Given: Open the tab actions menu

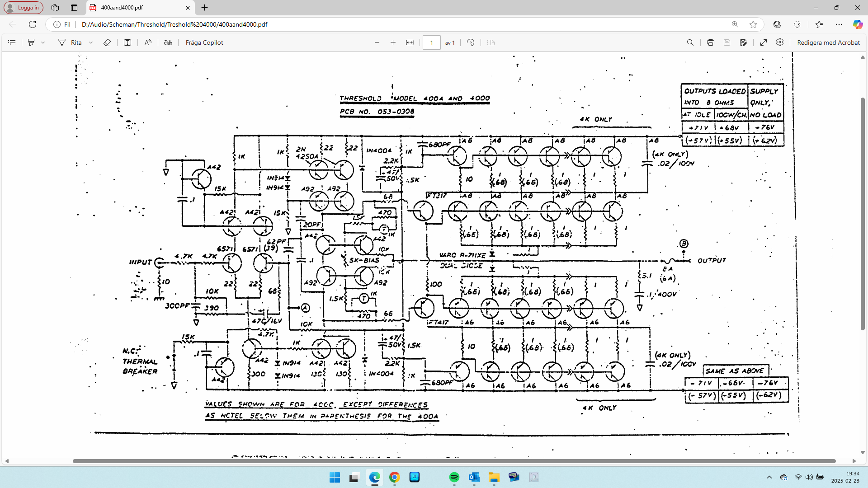Looking at the screenshot, I should click(x=74, y=8).
